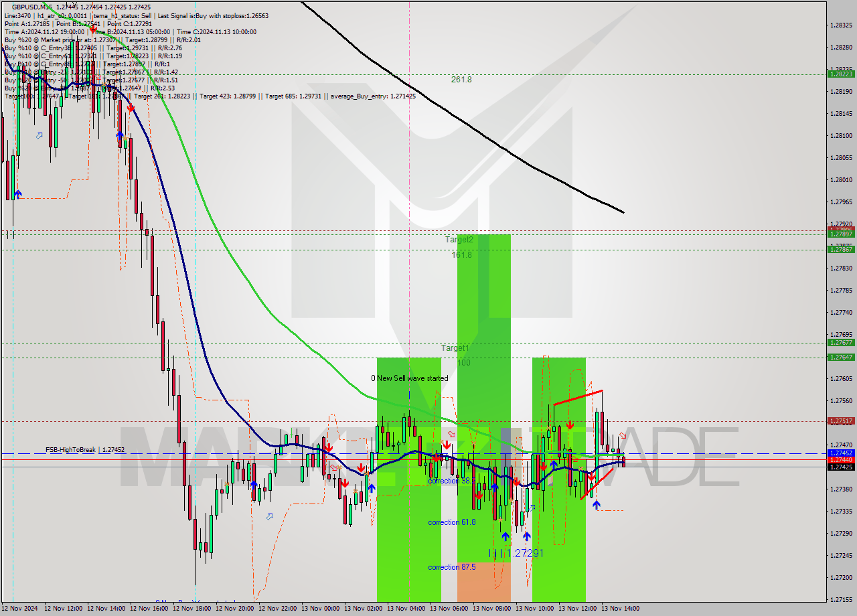Click the '12 Nov 18:00' time axis label
The height and width of the screenshot is (616, 857).
192,609
